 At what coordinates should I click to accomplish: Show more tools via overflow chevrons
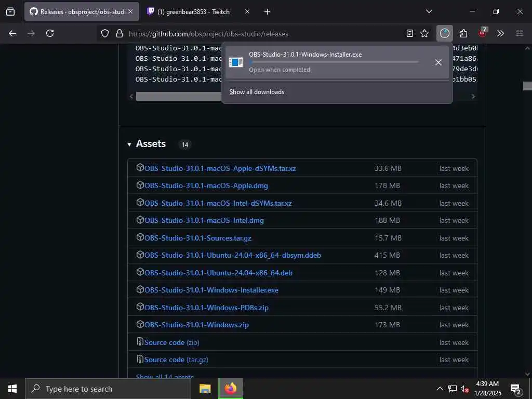[x=500, y=33]
